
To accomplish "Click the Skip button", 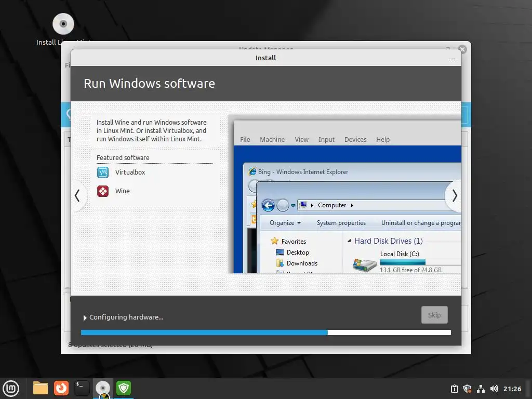I will pos(434,315).
